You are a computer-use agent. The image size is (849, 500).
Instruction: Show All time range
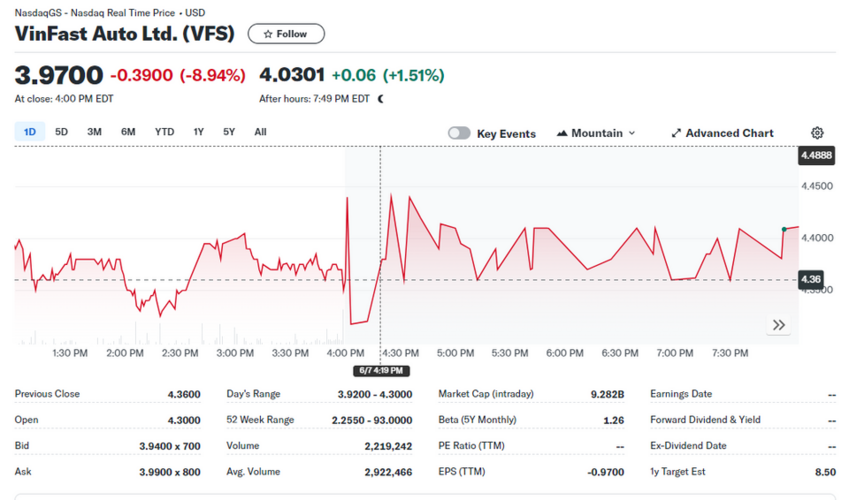(260, 132)
